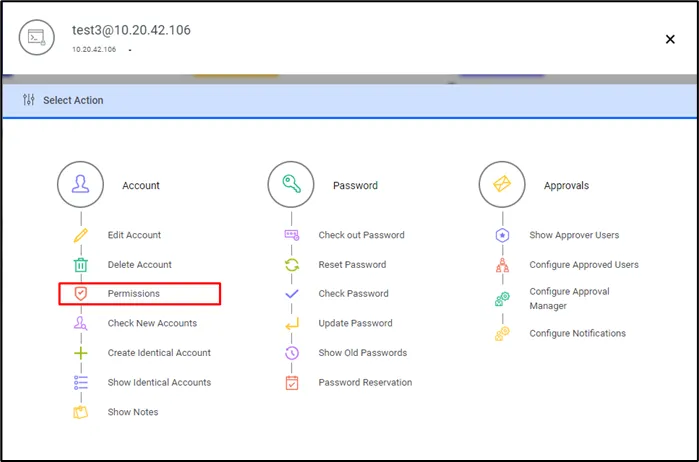Click the return arrow icon for Update Password
Screen dimensions: 699x462
[x=292, y=324]
